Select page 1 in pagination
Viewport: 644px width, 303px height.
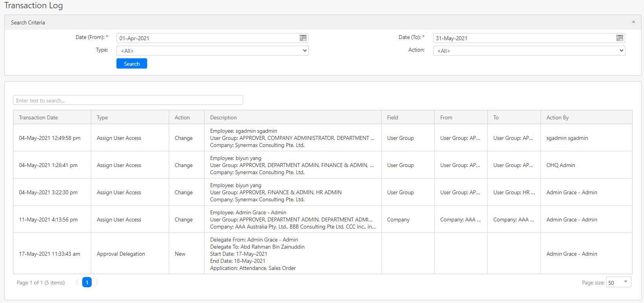[87, 282]
